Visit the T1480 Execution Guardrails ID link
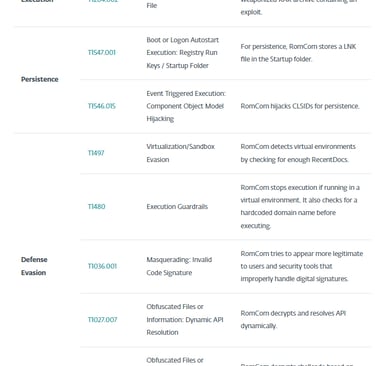 click(96, 207)
